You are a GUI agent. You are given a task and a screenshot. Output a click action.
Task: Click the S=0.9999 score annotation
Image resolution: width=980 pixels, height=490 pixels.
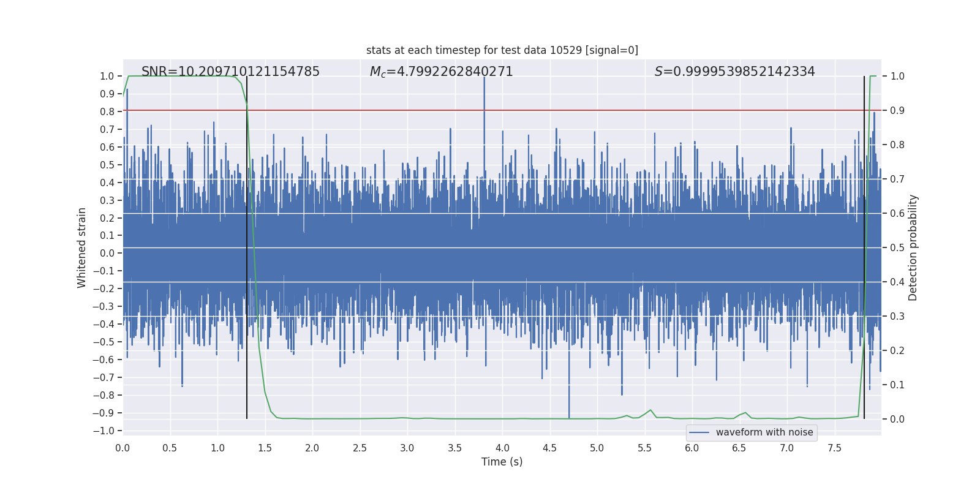point(734,72)
